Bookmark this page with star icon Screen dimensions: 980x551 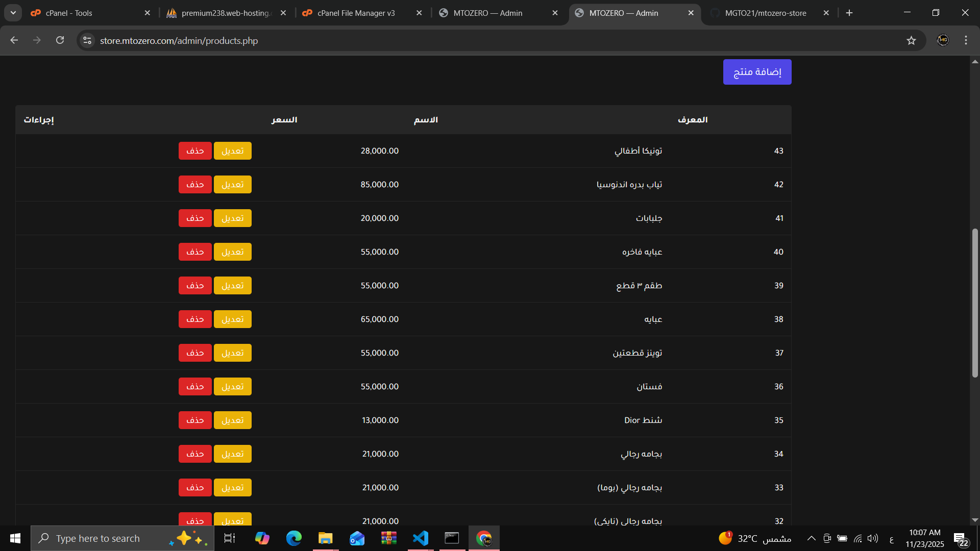point(911,40)
